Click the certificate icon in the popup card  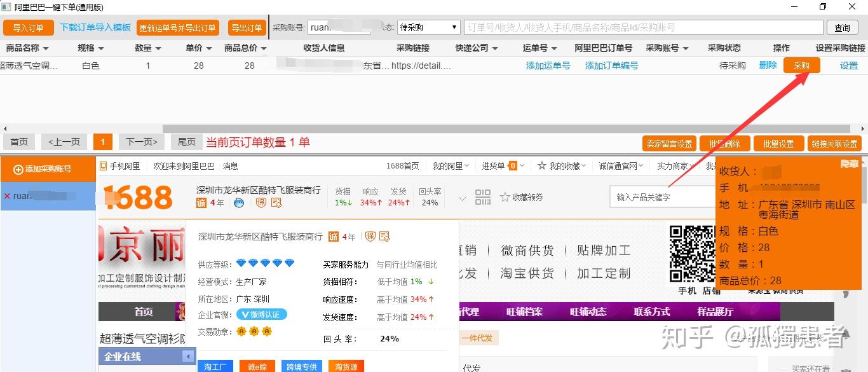pos(384,237)
